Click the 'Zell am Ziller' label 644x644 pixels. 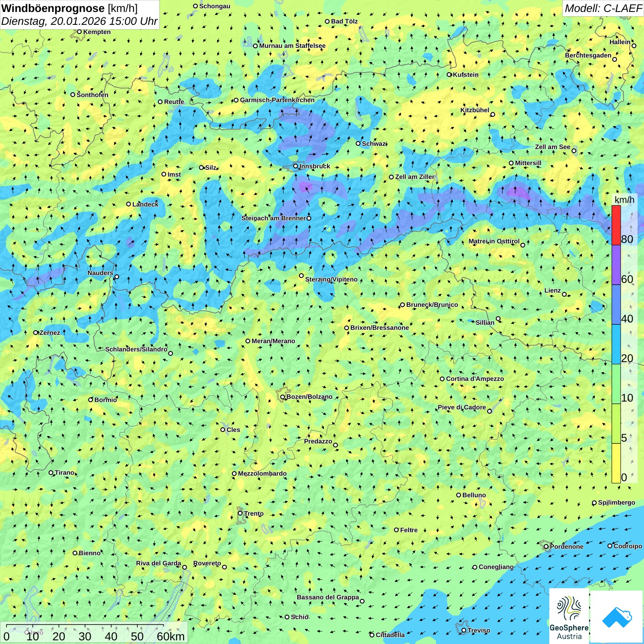coord(415,177)
